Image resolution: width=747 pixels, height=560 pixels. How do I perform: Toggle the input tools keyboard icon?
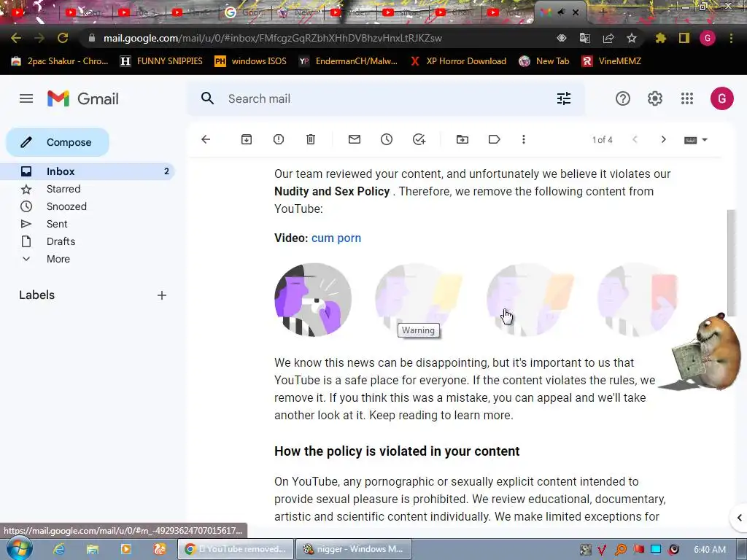pos(690,140)
